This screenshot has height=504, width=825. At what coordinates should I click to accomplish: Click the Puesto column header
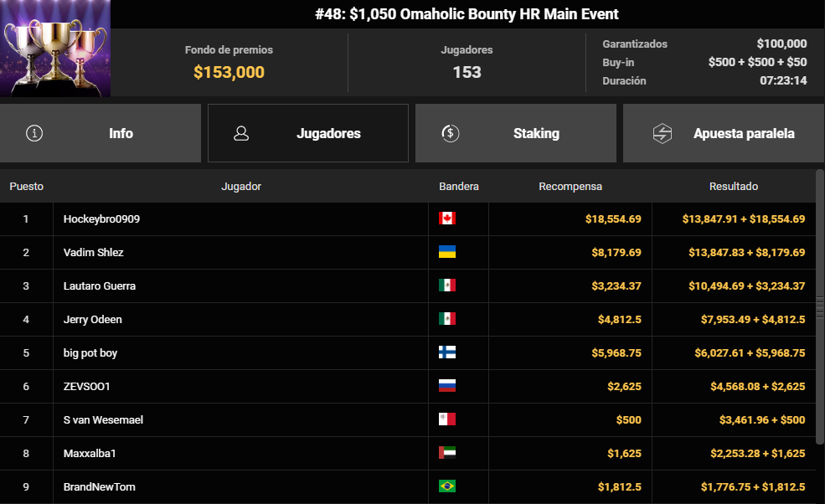27,187
